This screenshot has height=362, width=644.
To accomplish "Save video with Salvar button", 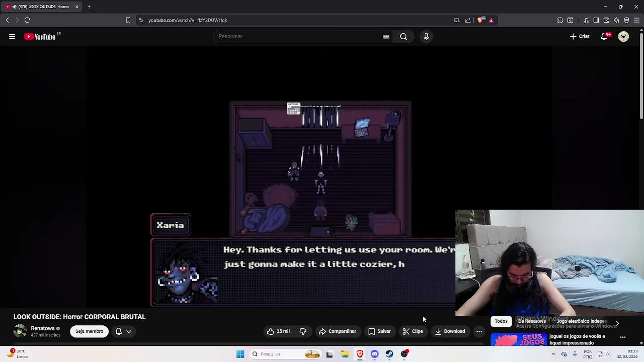I will 379,331.
